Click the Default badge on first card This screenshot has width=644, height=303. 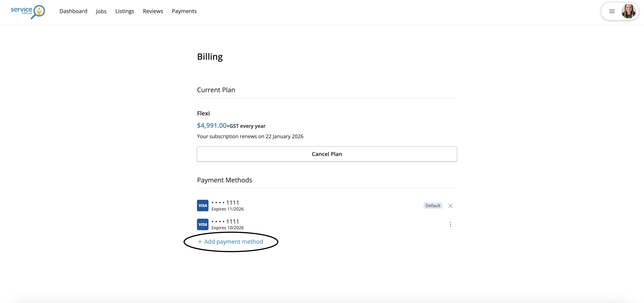point(433,206)
